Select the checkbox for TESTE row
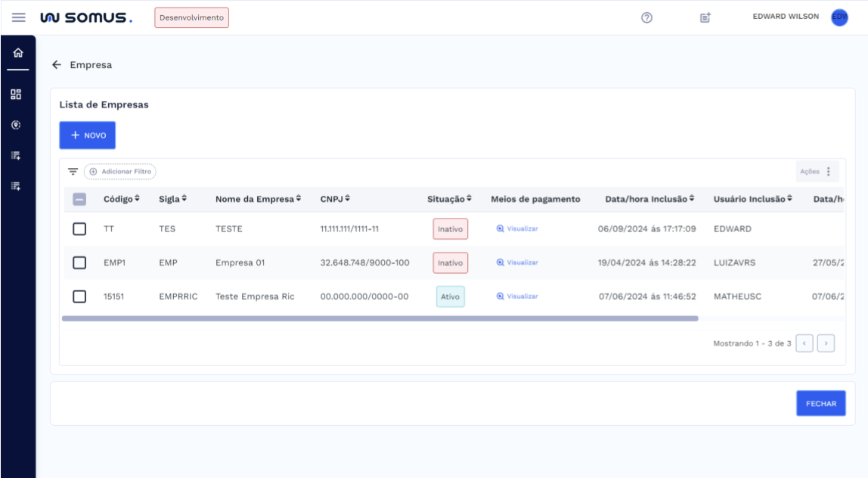This screenshot has width=868, height=478. (79, 228)
